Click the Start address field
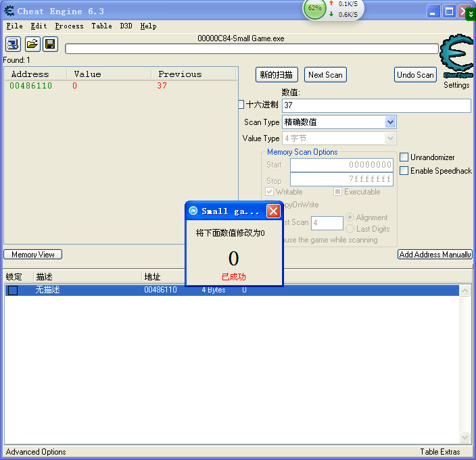 [x=341, y=165]
